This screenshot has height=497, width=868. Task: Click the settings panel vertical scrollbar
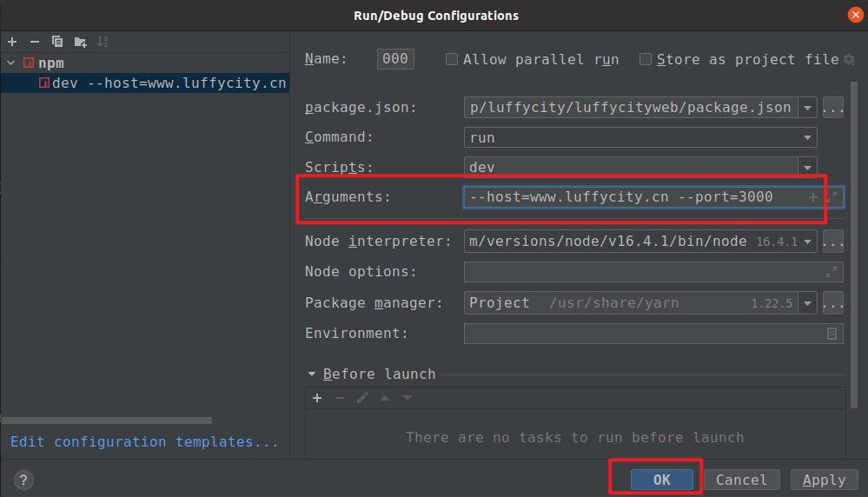click(854, 245)
